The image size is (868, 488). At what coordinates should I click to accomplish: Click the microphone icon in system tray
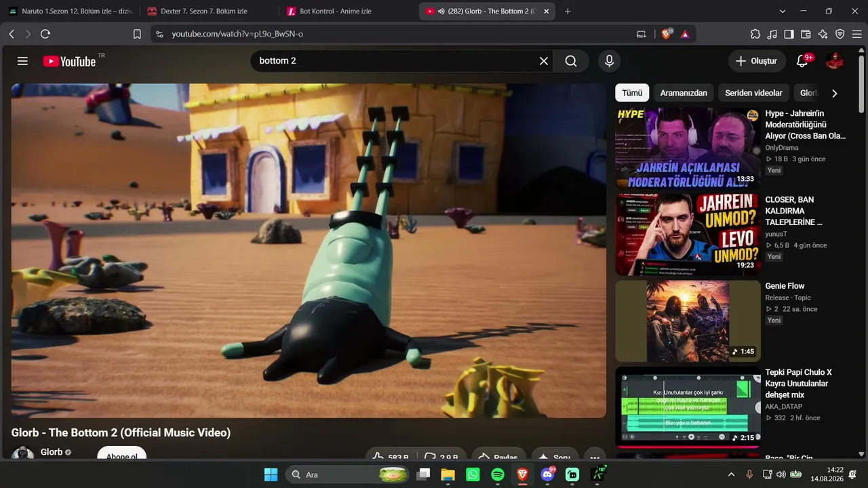[x=750, y=474]
